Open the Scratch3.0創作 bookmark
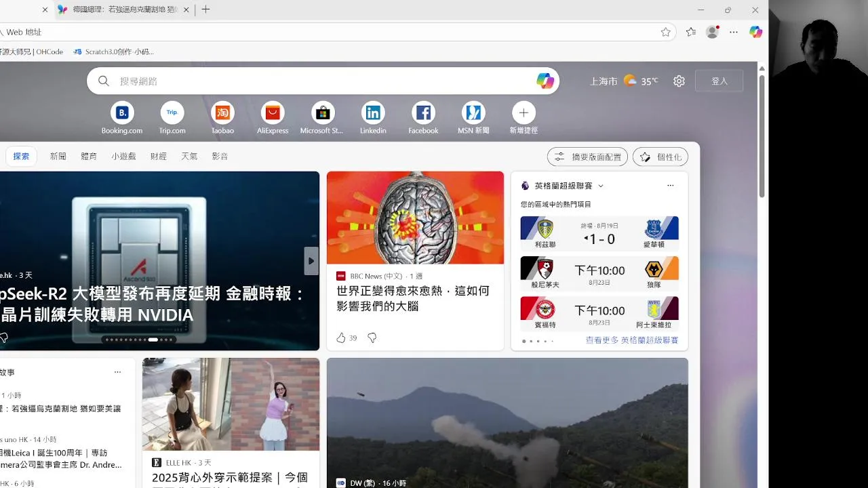 point(113,52)
